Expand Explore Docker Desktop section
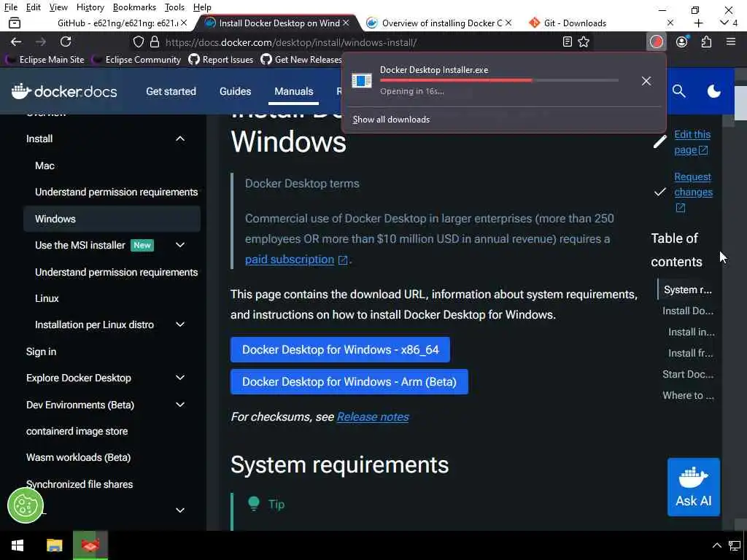Image resolution: width=747 pixels, height=560 pixels. click(x=180, y=378)
